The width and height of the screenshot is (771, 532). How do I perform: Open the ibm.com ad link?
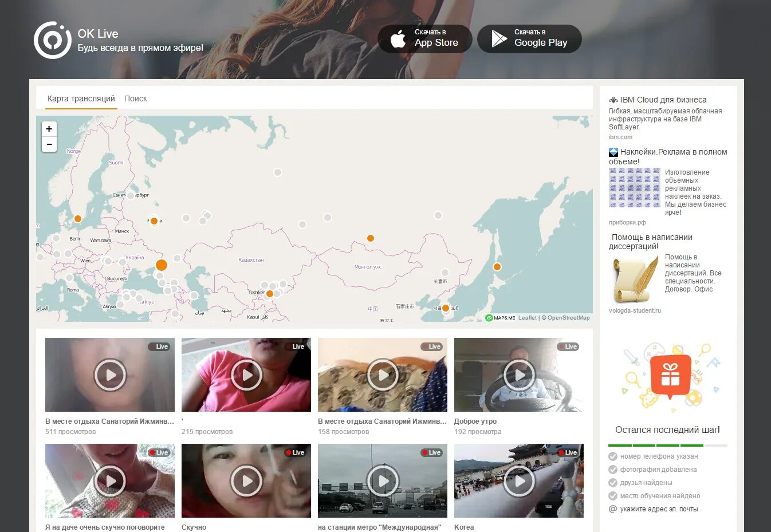(620, 137)
